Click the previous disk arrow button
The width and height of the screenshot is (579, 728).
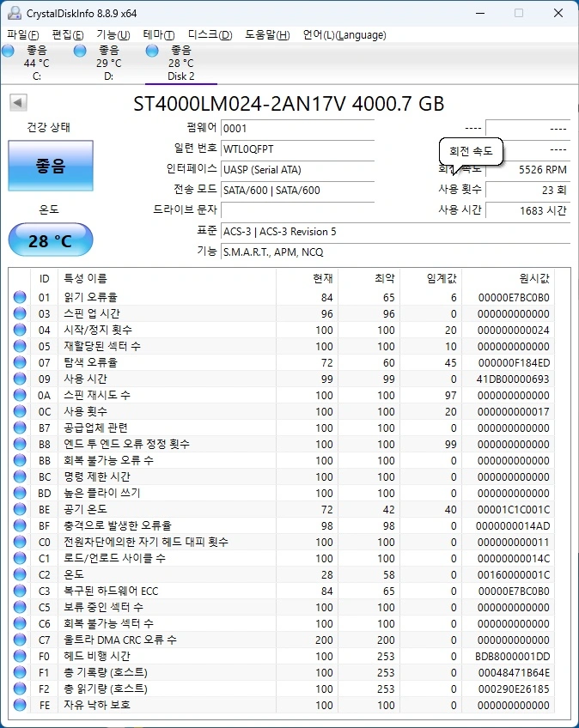pos(17,103)
